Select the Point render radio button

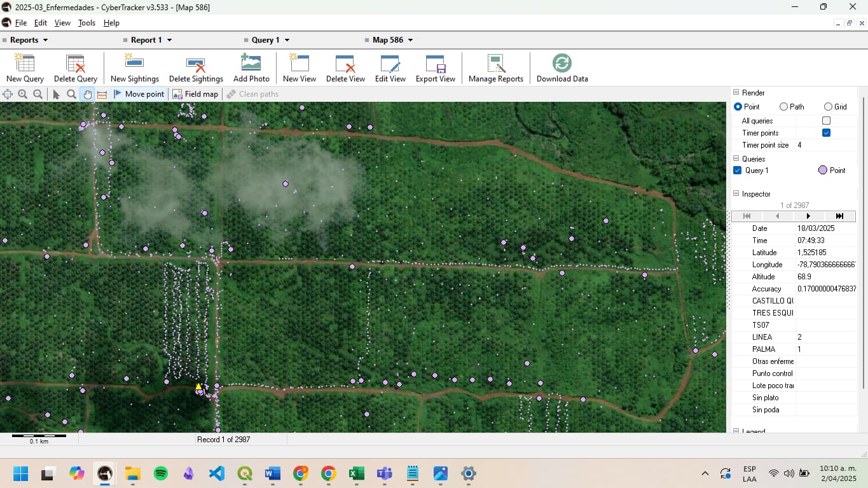738,107
